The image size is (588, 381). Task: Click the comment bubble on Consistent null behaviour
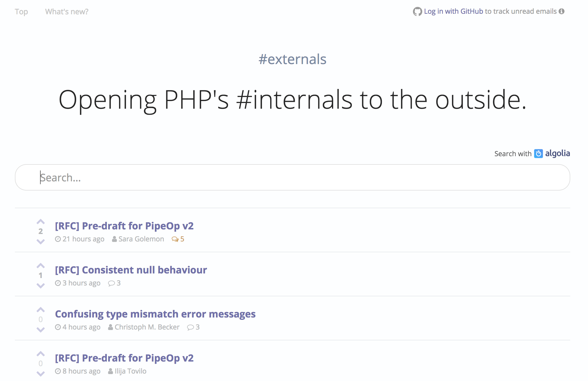tap(111, 283)
